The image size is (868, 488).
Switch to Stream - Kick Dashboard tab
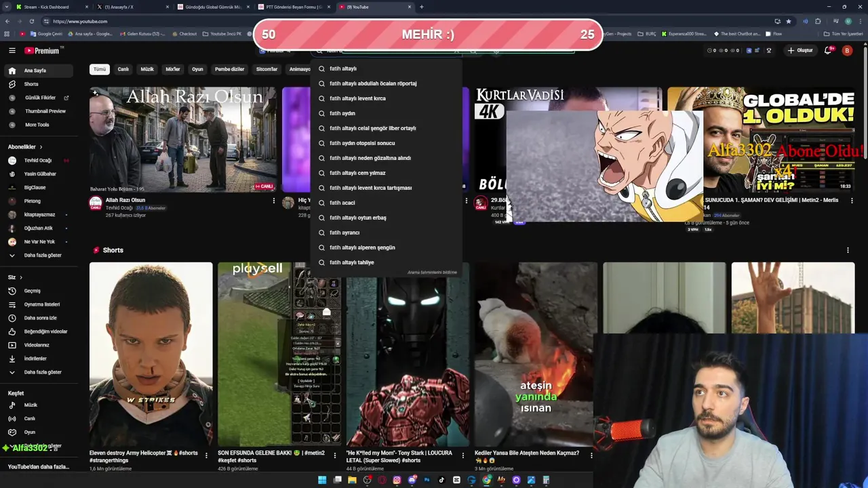click(x=51, y=7)
